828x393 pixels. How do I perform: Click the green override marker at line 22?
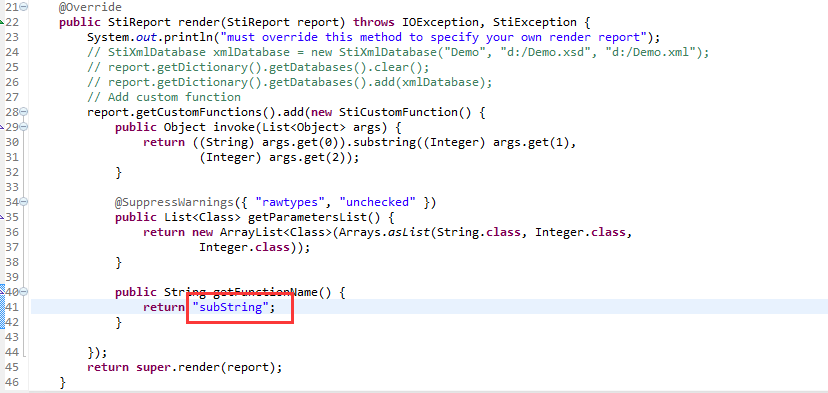(2, 22)
